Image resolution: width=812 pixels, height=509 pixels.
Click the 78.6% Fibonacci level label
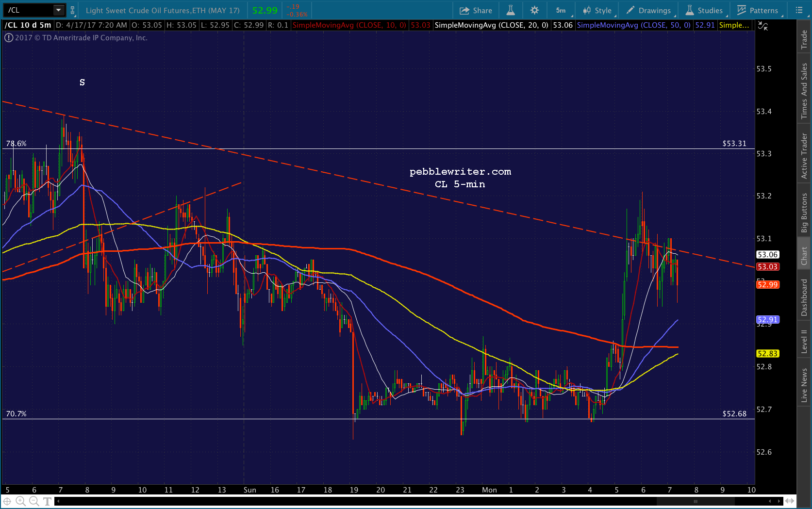pyautogui.click(x=16, y=144)
